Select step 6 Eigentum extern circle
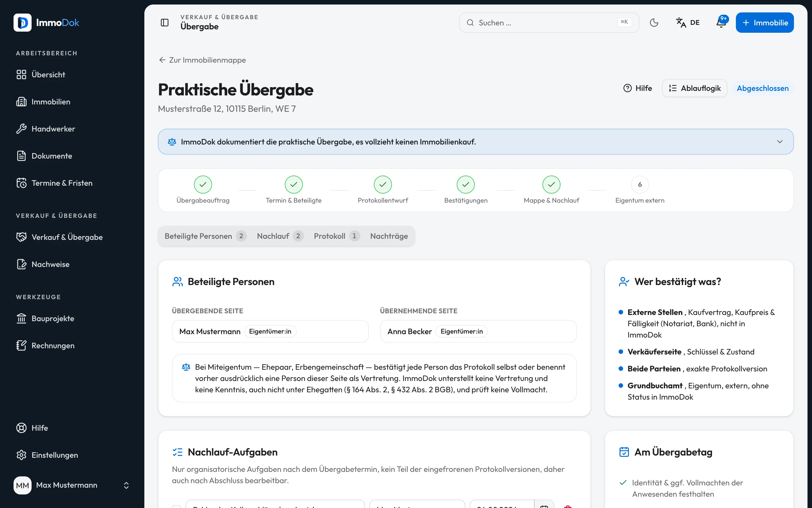Screen dimensions: 812x508 [x=640, y=185]
